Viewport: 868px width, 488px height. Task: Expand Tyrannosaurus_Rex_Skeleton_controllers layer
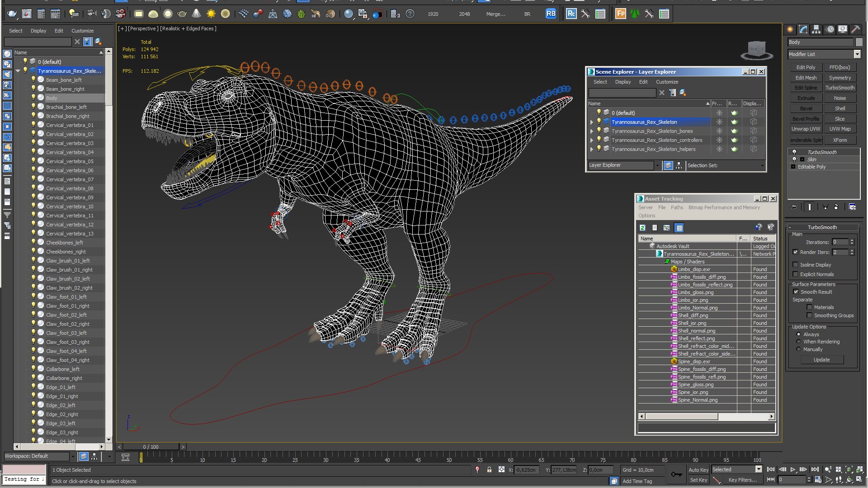pos(591,140)
